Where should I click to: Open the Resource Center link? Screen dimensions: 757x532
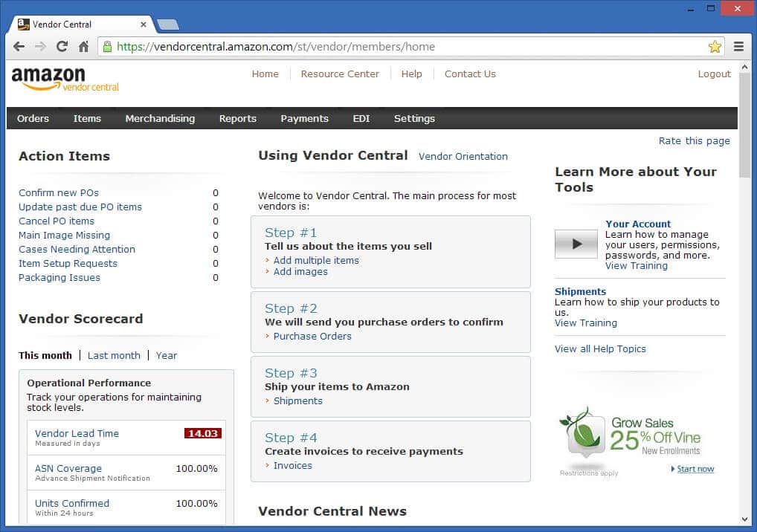pos(340,74)
